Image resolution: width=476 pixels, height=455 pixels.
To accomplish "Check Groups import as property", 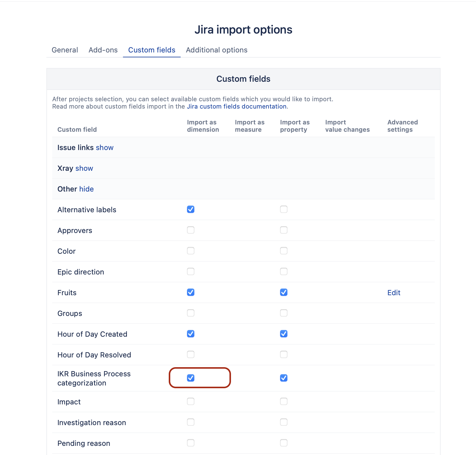I will point(284,313).
